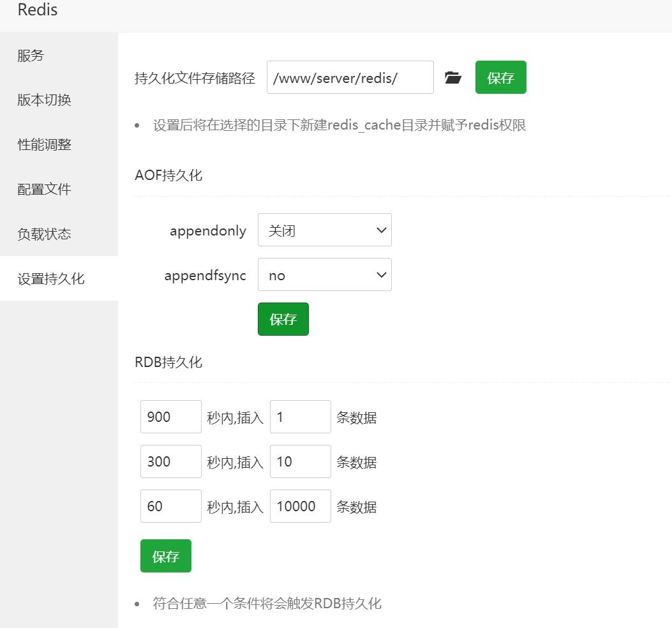Select the 设置持久化 tab

coord(51,279)
